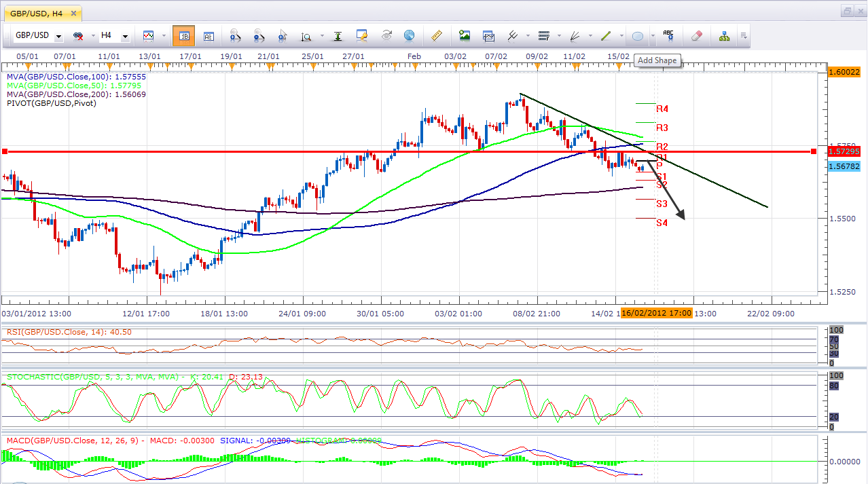Click the add picture icon

pos(465,35)
